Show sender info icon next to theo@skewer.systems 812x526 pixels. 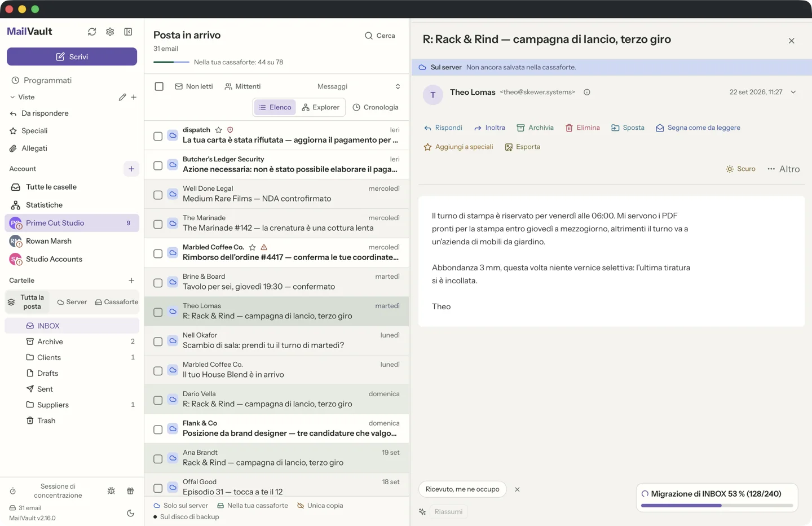[587, 92]
